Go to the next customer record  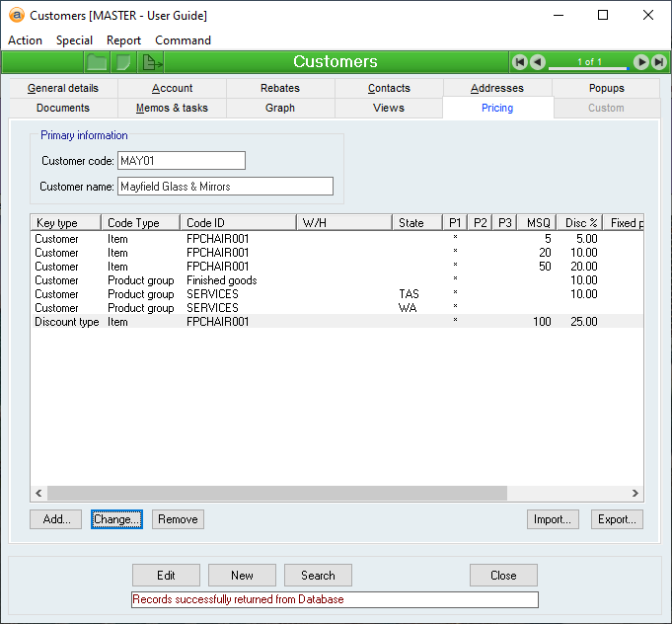point(641,62)
